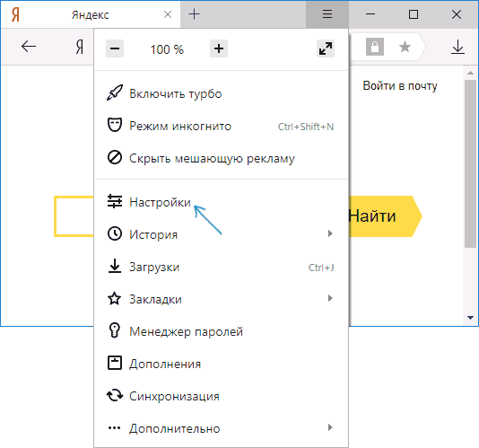The height and width of the screenshot is (448, 479).
Task: Decrease zoom with minus button
Action: (x=115, y=48)
